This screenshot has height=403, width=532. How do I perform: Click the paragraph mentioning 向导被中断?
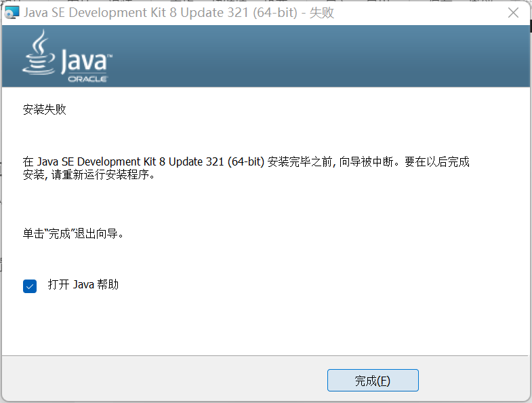[x=246, y=168]
